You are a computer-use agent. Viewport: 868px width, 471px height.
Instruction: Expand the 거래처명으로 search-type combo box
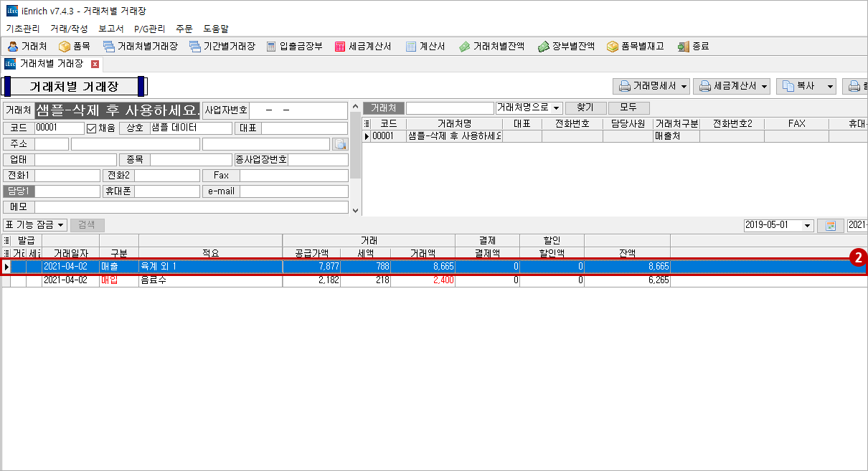click(x=557, y=108)
